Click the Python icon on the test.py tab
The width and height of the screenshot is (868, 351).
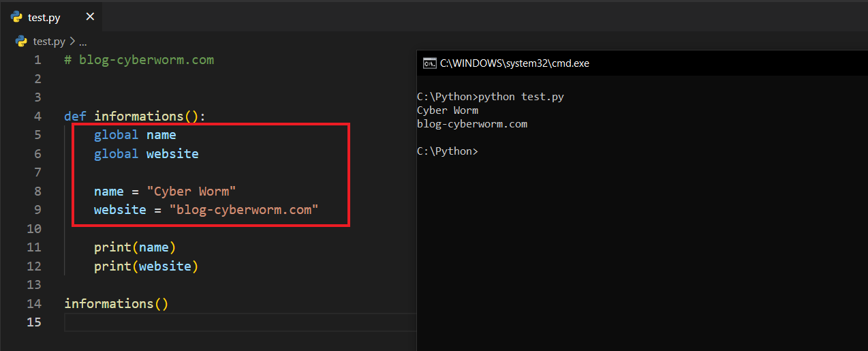pyautogui.click(x=17, y=17)
